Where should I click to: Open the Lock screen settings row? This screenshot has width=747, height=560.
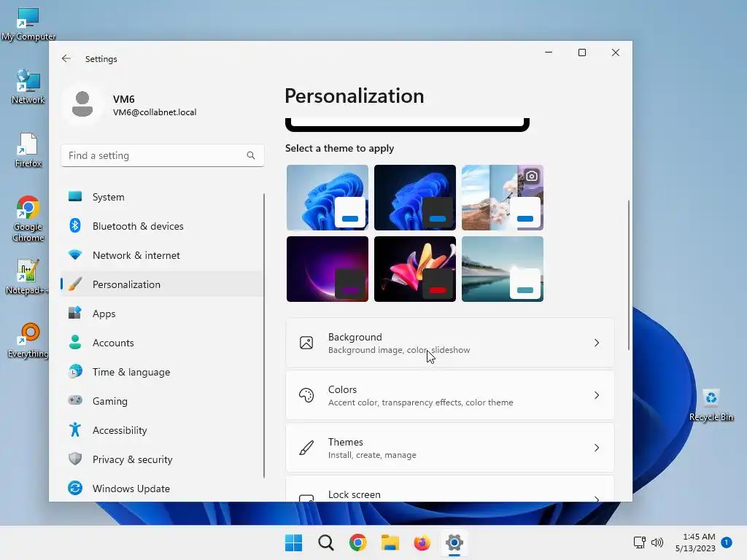pyautogui.click(x=449, y=489)
